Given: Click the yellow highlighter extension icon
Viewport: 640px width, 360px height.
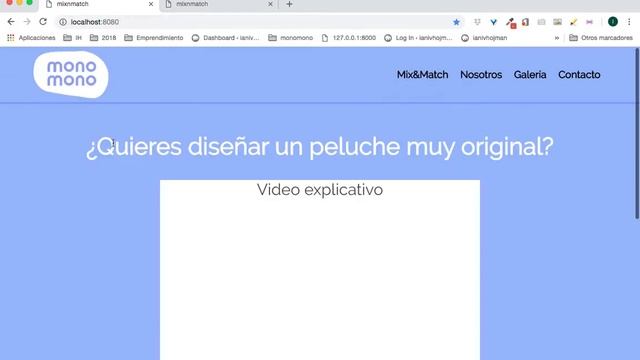Looking at the screenshot, I should (x=573, y=22).
